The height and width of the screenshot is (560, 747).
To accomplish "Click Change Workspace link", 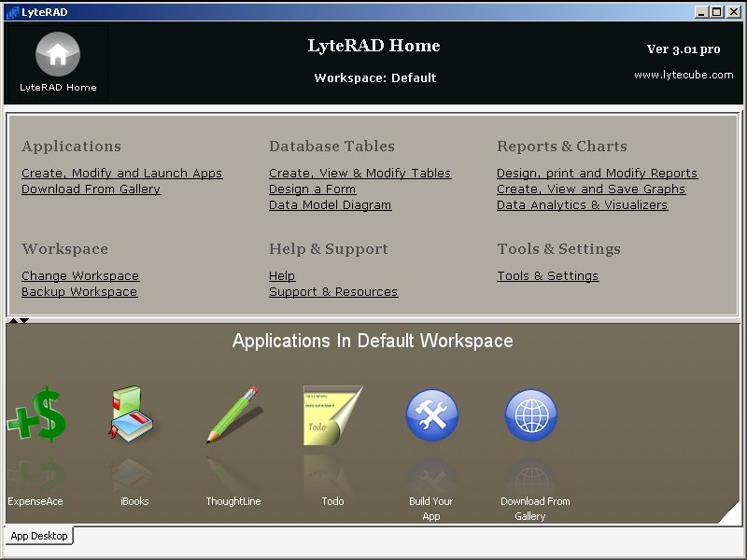I will coord(80,275).
